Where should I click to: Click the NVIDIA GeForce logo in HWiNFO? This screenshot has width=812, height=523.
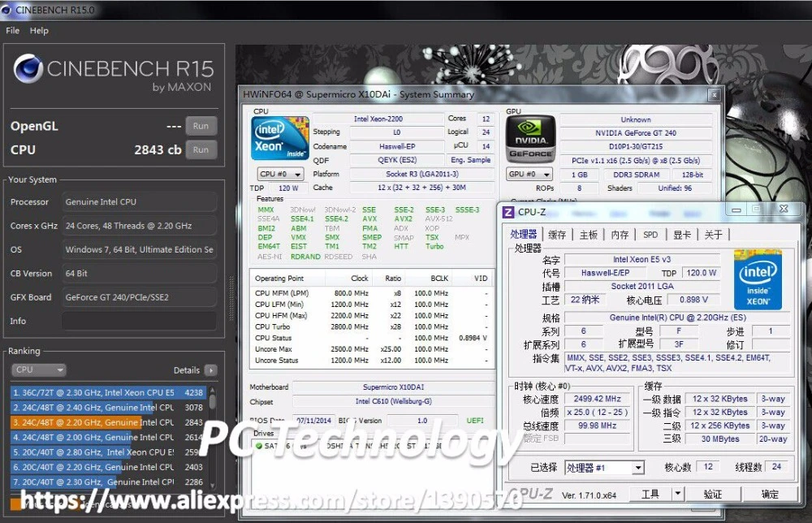[x=530, y=140]
